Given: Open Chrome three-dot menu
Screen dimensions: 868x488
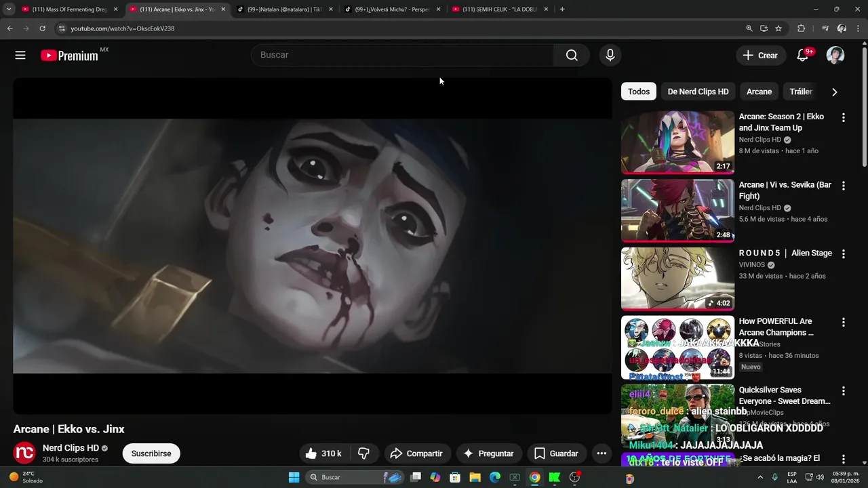Looking at the screenshot, I should click(x=858, y=28).
